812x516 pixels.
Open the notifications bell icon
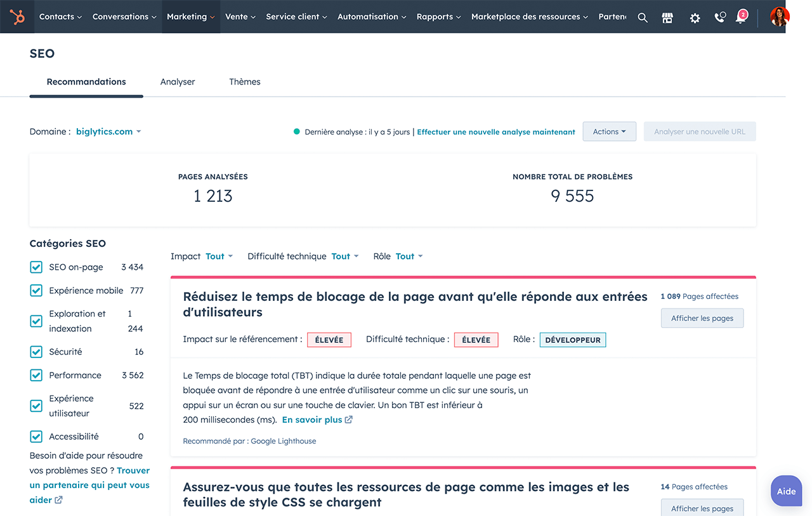(x=740, y=18)
